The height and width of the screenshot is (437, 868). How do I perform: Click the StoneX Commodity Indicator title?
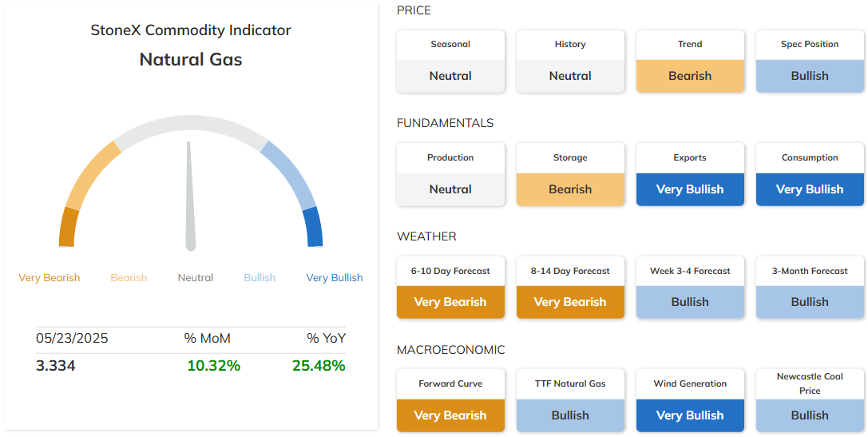click(x=191, y=30)
